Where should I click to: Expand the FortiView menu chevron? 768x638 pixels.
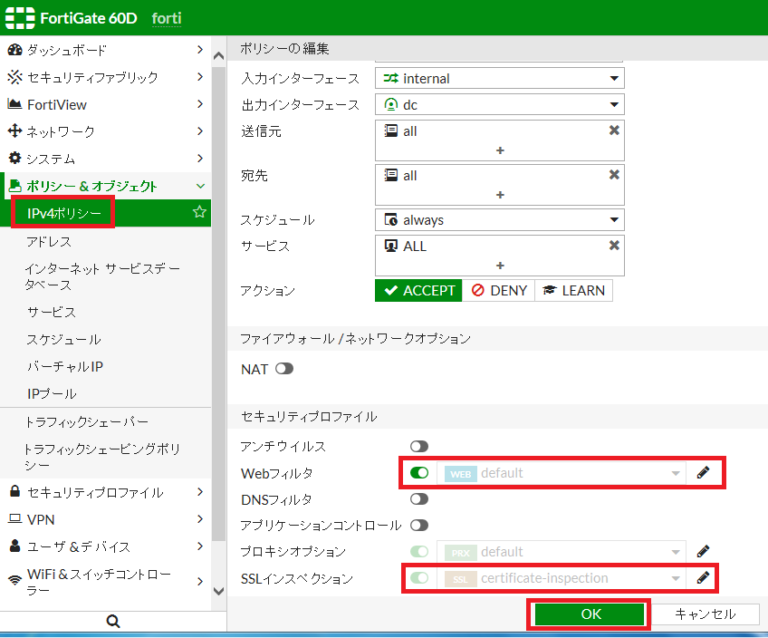(200, 104)
